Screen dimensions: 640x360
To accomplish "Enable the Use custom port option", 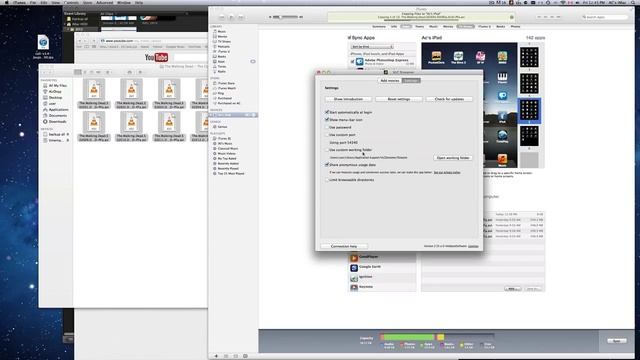I will (327, 135).
